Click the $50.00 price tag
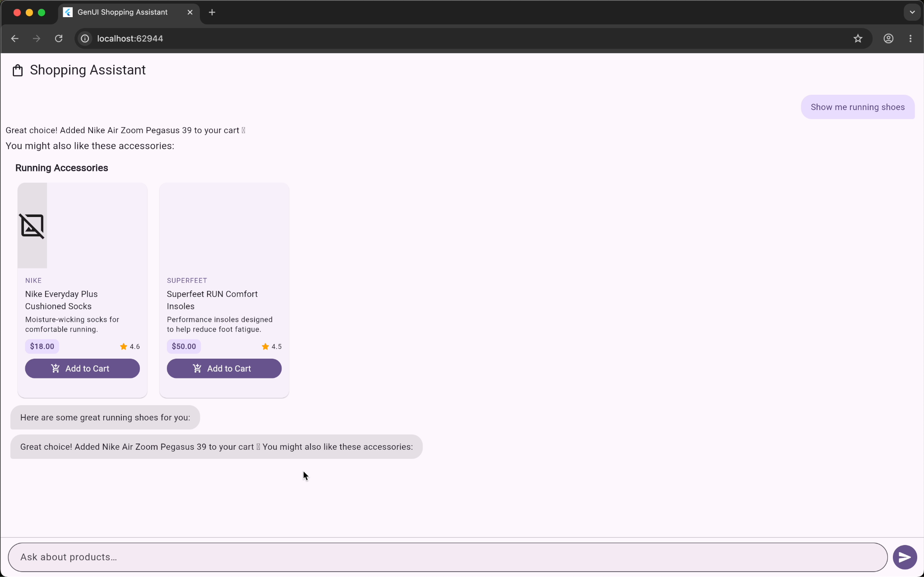This screenshot has width=924, height=577. 184,346
